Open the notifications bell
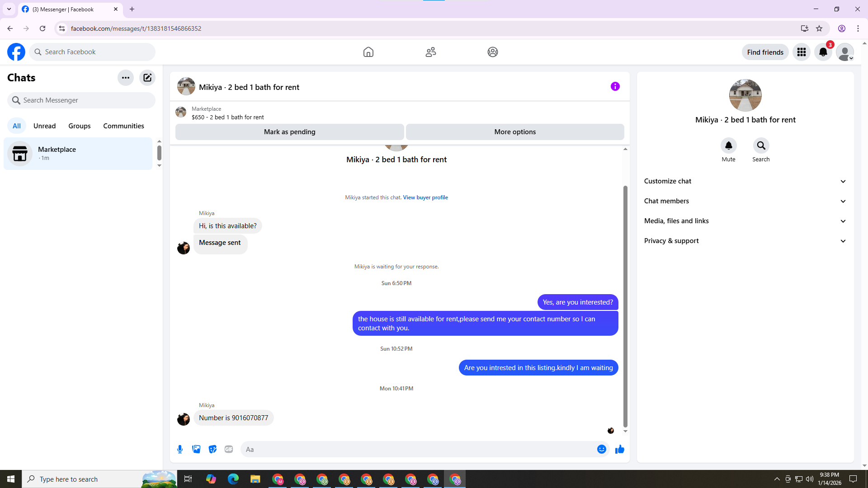Screen dimensions: 868x488 point(823,52)
